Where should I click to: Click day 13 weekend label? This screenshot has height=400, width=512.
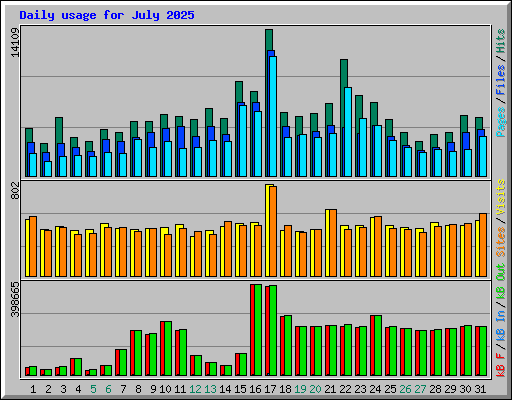pos(210,389)
